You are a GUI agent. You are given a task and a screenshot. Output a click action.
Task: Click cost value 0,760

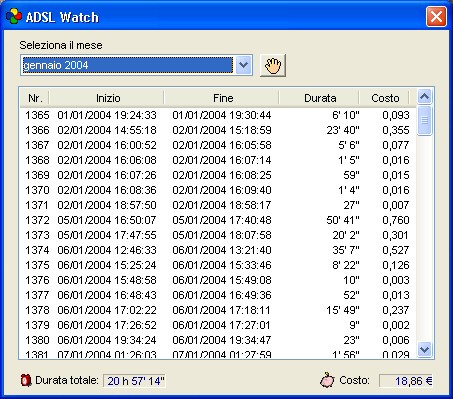pos(396,220)
